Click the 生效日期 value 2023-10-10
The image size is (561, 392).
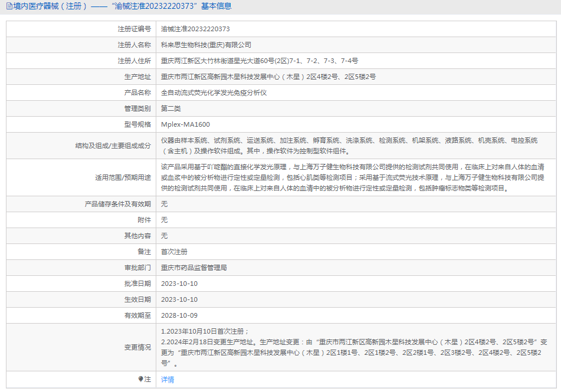(x=179, y=299)
